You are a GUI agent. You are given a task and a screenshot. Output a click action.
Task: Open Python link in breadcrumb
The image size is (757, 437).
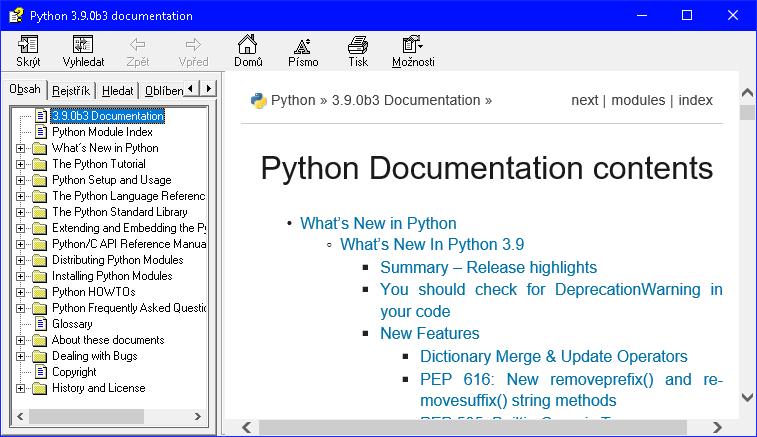point(293,100)
